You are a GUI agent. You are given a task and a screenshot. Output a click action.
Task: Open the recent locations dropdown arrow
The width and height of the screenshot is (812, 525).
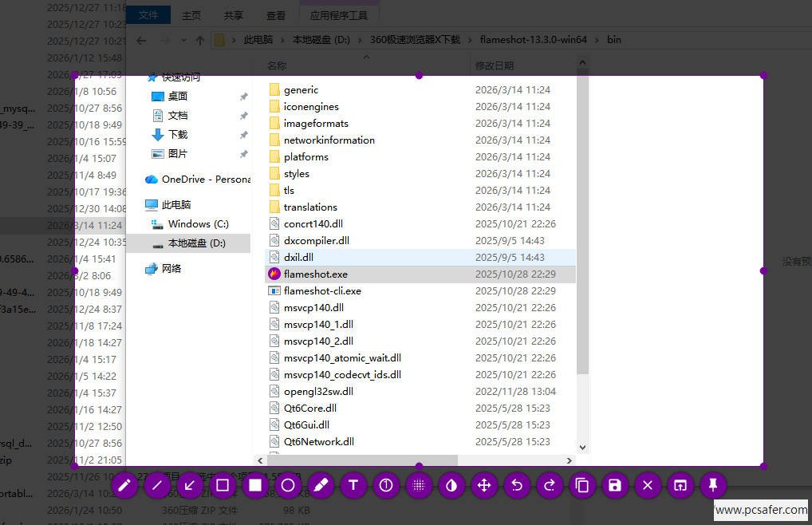pos(183,41)
